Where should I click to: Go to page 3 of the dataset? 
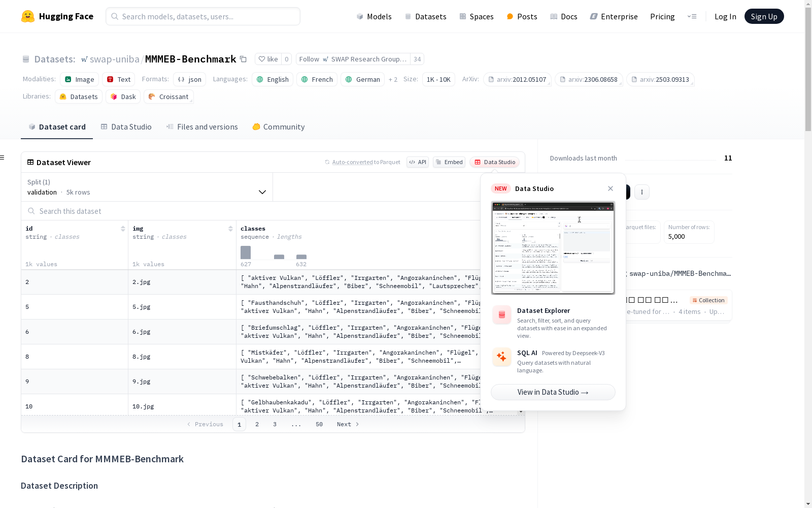(x=275, y=424)
